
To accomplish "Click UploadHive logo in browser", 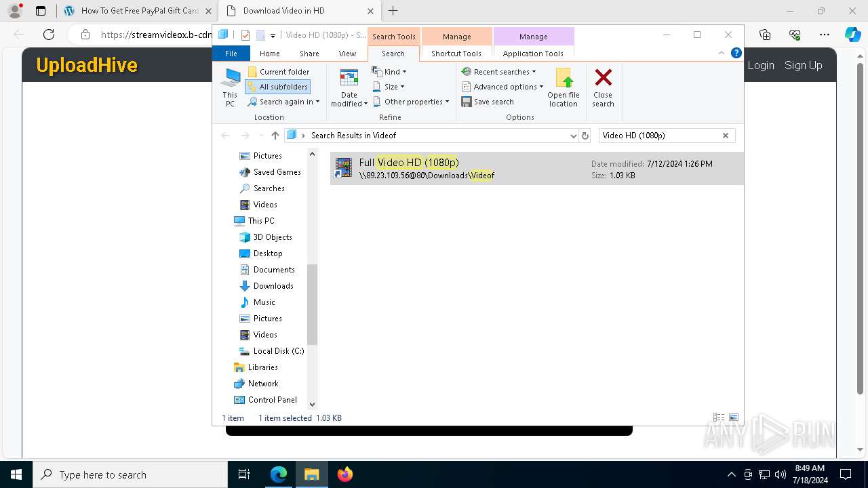I will coord(87,65).
